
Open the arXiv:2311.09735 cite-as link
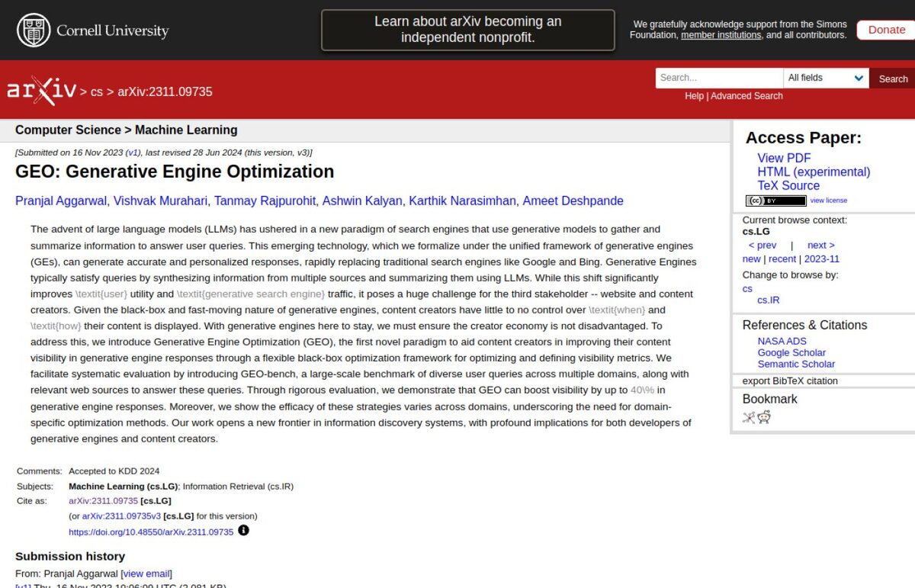coord(103,501)
